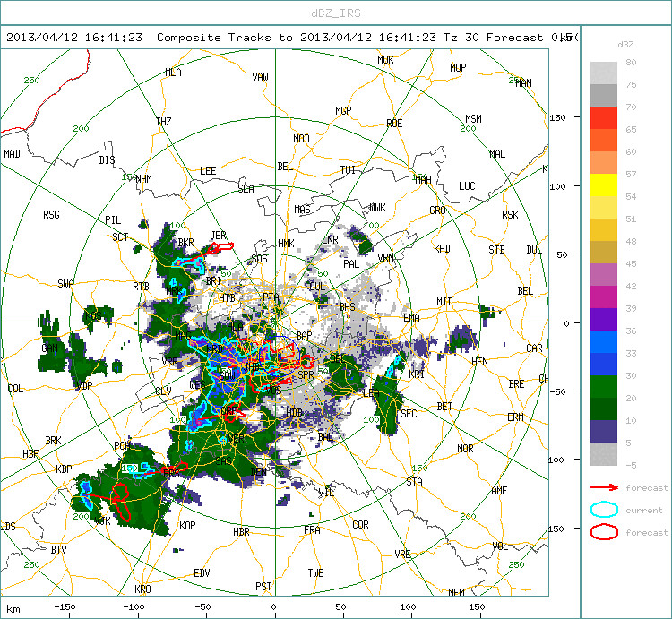Click the MOK station label
The height and width of the screenshot is (619, 672).
tap(385, 60)
